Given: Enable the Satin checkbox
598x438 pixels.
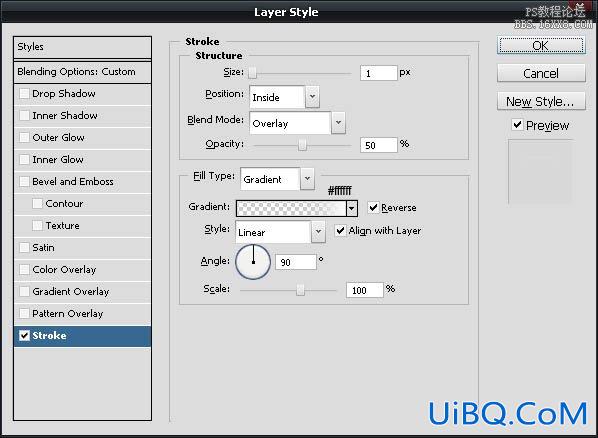Looking at the screenshot, I should (24, 247).
